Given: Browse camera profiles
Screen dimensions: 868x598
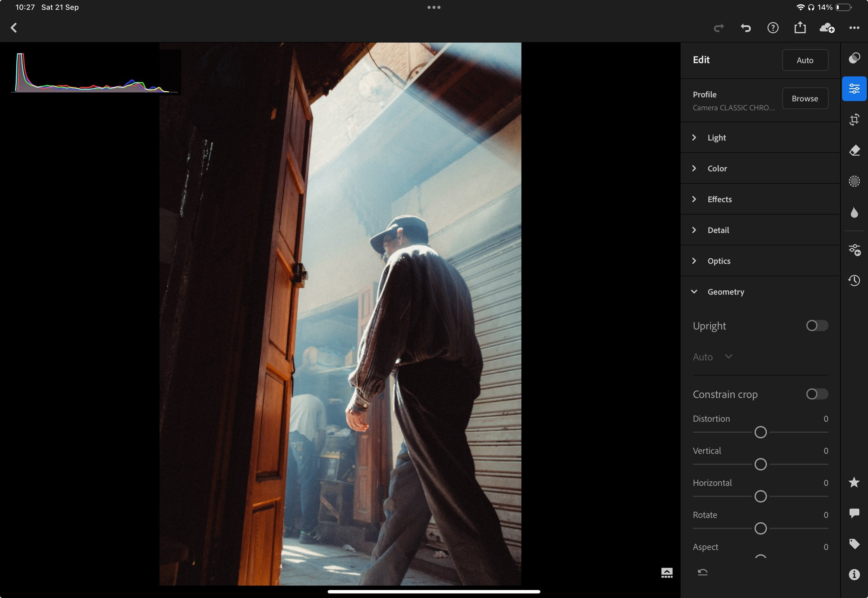Looking at the screenshot, I should [x=805, y=99].
